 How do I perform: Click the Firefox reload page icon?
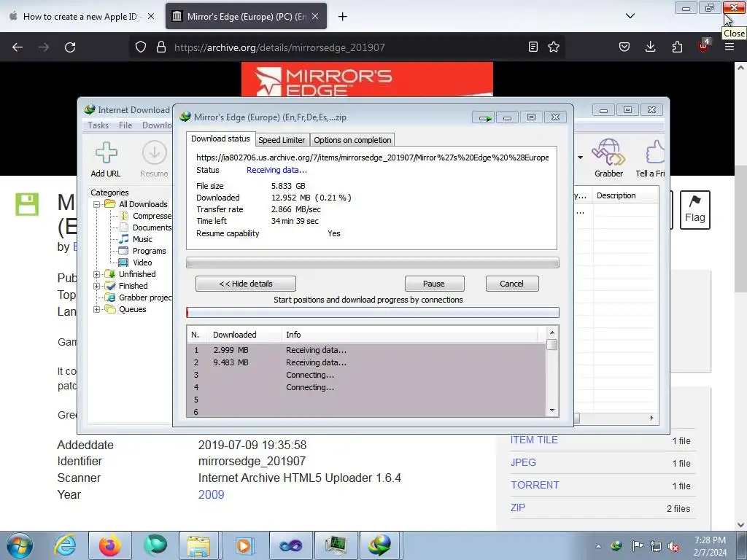coord(70,47)
